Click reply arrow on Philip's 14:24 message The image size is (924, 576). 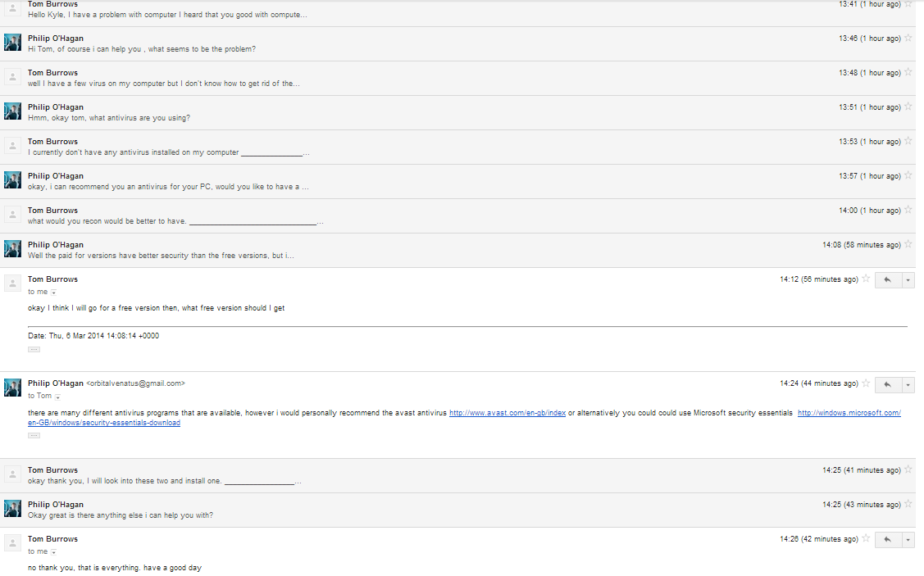(x=887, y=384)
